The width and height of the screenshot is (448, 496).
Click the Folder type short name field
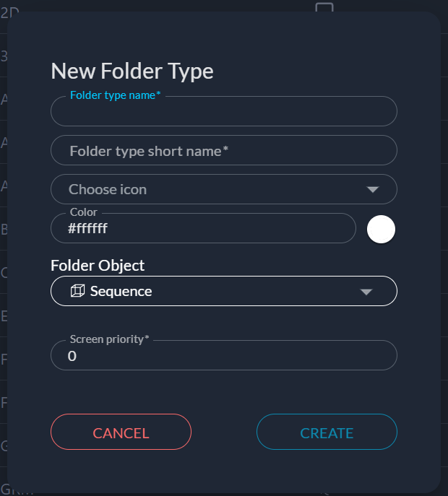click(x=224, y=151)
